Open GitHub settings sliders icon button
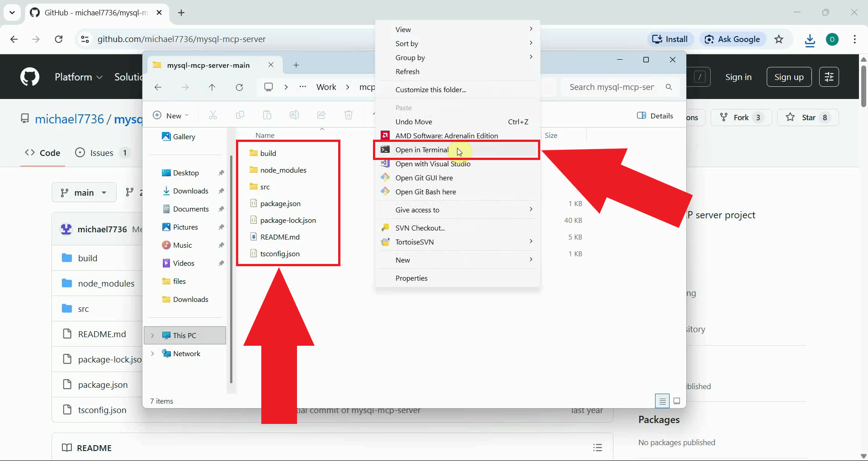 [x=829, y=77]
